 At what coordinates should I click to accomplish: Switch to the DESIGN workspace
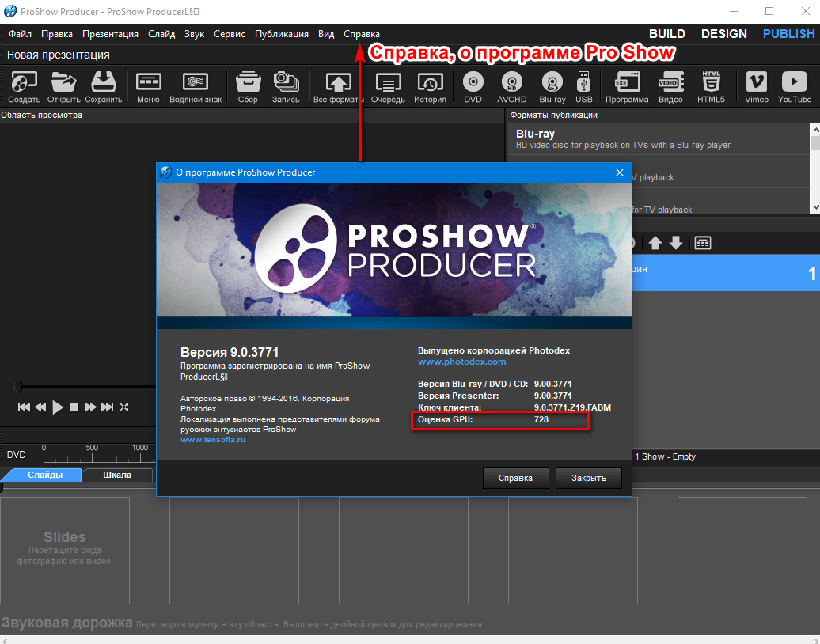pyautogui.click(x=723, y=34)
